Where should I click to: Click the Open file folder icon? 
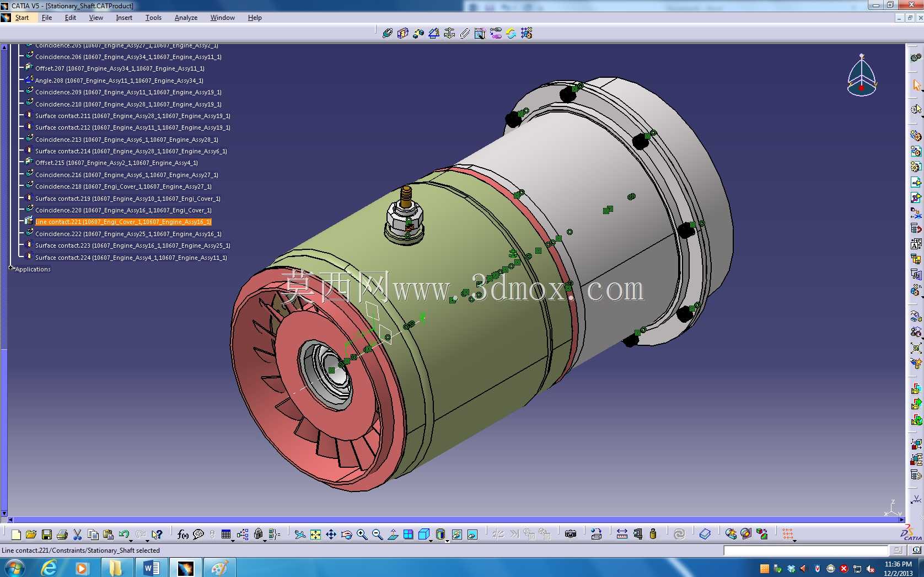click(x=31, y=534)
